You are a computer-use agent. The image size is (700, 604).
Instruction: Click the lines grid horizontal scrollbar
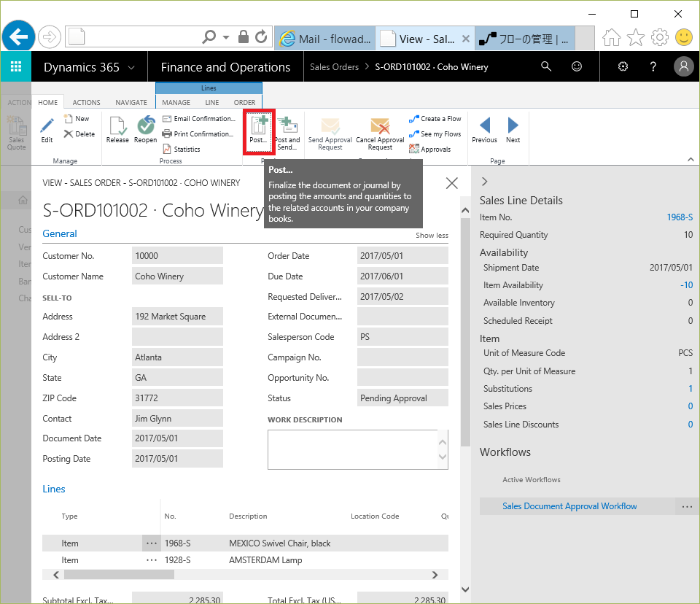tap(119, 575)
